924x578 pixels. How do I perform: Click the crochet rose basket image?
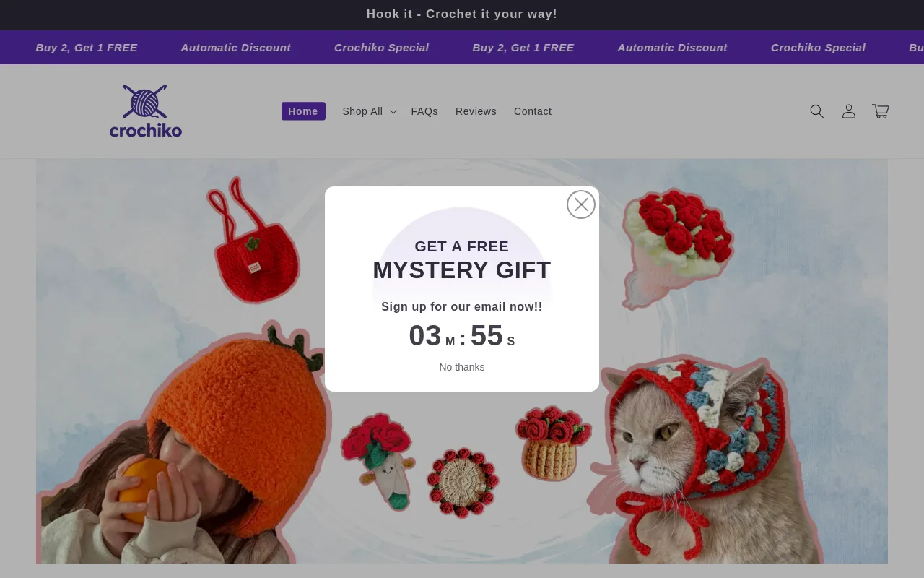(x=552, y=442)
